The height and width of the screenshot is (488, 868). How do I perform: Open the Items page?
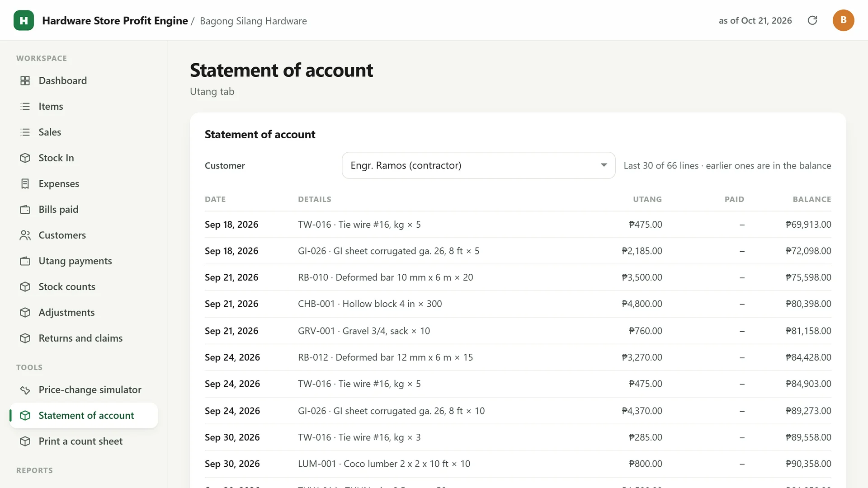84,106
